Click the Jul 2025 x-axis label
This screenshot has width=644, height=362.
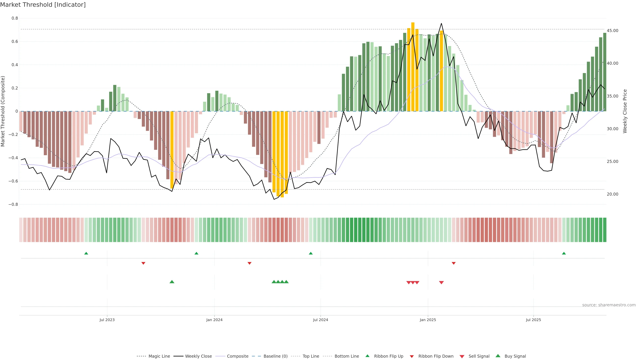[x=533, y=320]
